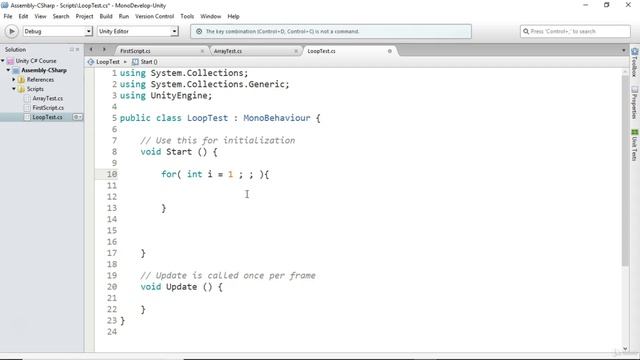The height and width of the screenshot is (360, 640).
Task: Open the Toolbox side panel
Action: coord(634,62)
